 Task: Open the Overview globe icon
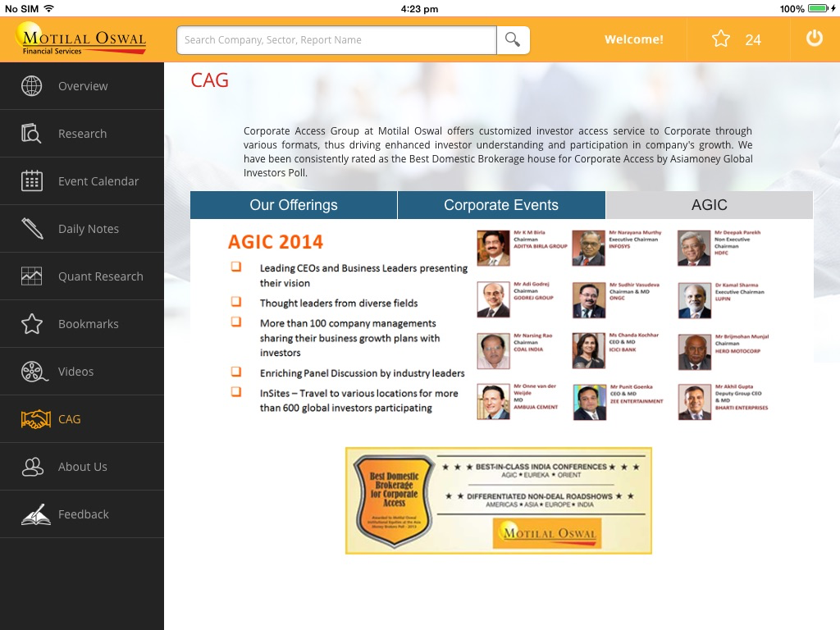[x=32, y=86]
